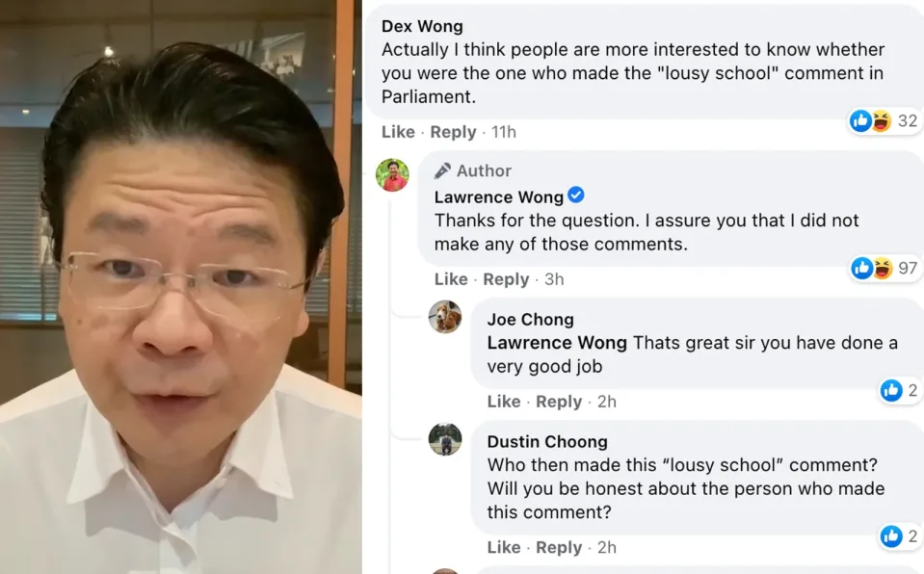924x574 pixels.
Task: Like Dustin Choong's comment
Action: [504, 548]
